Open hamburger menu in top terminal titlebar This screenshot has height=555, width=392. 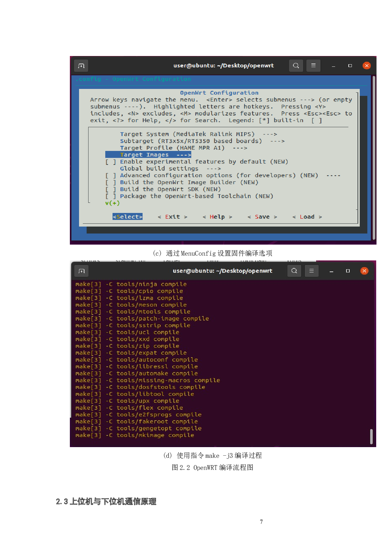pos(313,66)
